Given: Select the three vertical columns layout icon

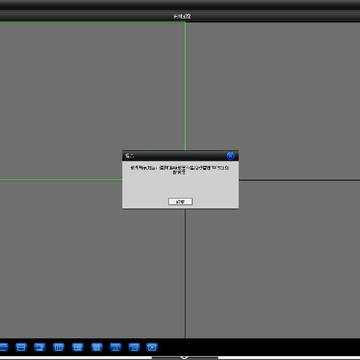Looking at the screenshot, I should 59,347.
